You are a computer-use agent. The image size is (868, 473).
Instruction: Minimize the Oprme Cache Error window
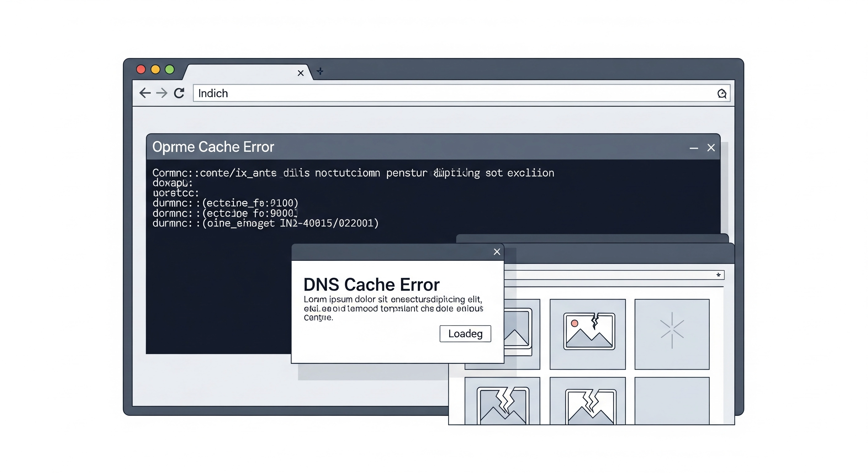(694, 148)
